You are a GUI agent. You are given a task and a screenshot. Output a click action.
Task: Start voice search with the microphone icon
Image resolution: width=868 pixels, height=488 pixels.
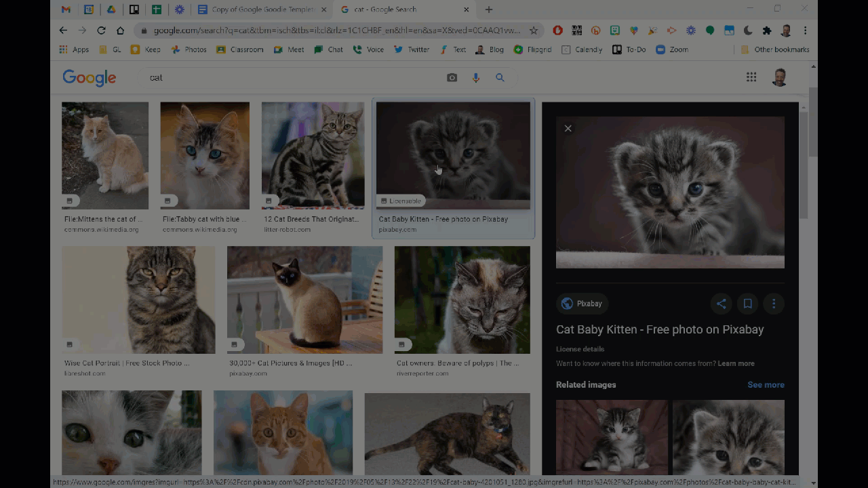click(x=476, y=78)
